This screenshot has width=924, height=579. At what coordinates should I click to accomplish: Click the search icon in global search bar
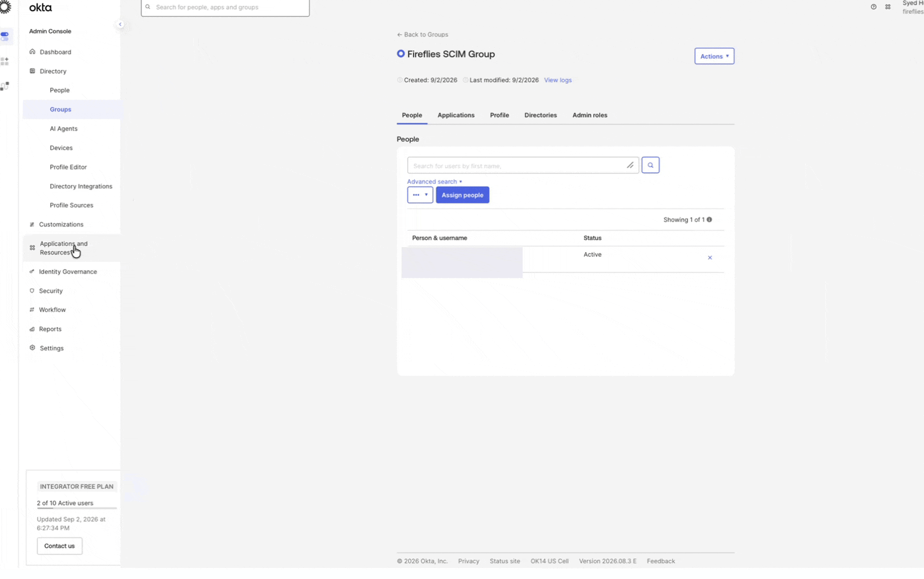click(x=148, y=7)
